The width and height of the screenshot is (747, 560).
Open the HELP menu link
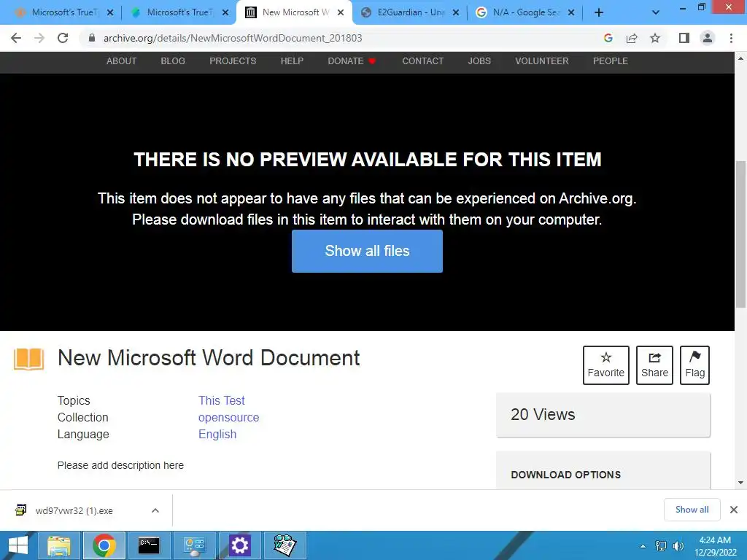292,61
